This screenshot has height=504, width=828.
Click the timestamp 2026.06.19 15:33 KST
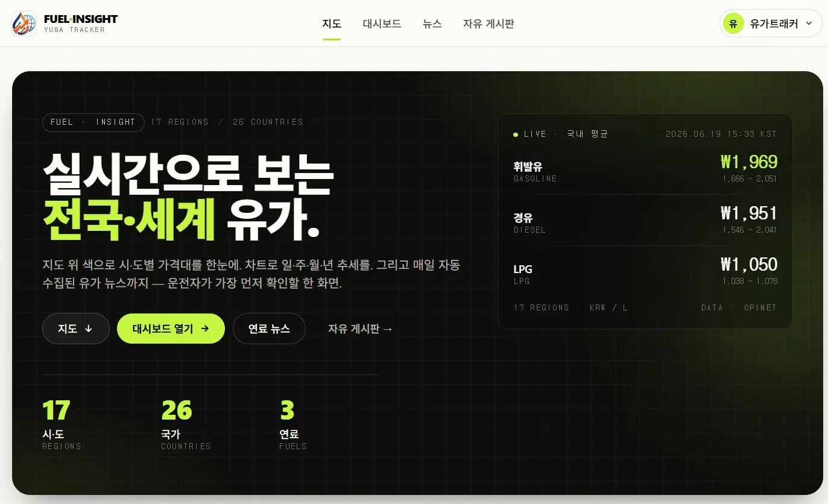[x=721, y=134]
